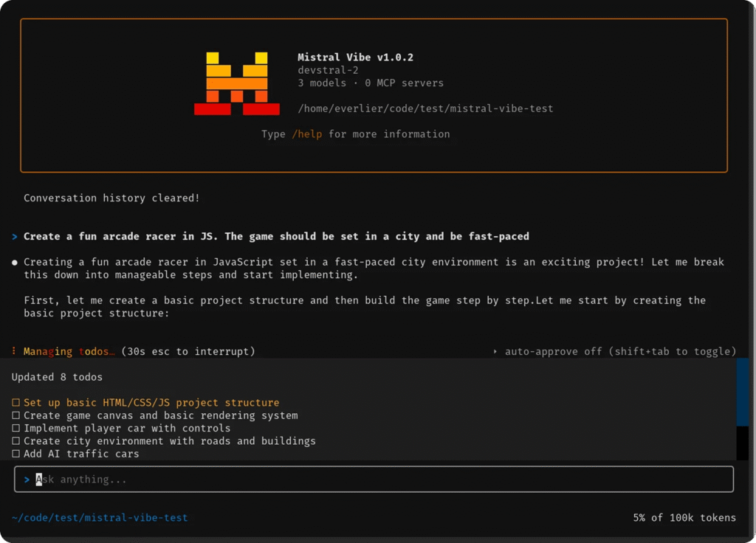Click the todo panel scrollbar thumb

coord(743,392)
